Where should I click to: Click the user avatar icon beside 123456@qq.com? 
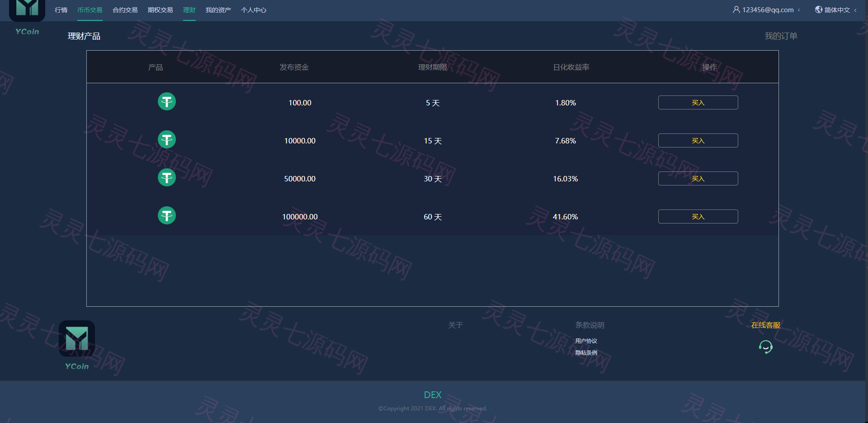click(736, 10)
